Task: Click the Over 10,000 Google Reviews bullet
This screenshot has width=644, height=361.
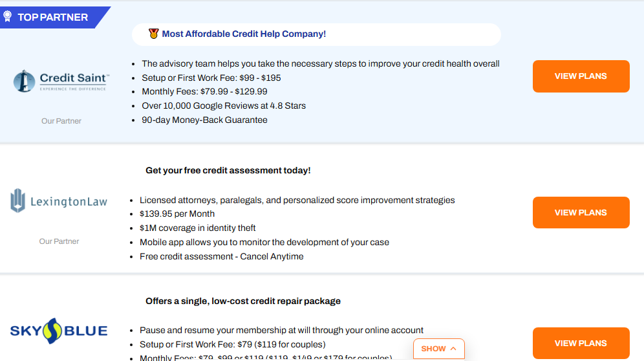Action: (x=224, y=105)
